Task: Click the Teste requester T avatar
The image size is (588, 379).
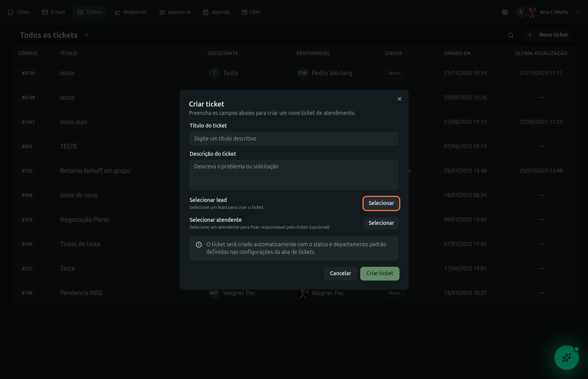Action: [214, 73]
